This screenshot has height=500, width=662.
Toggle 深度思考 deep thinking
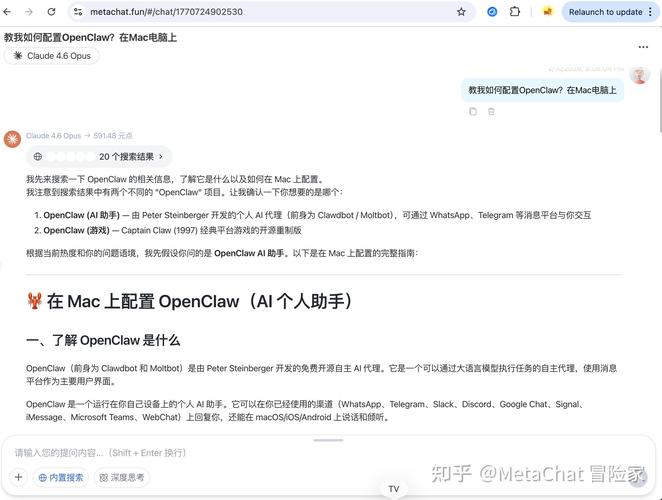click(122, 478)
